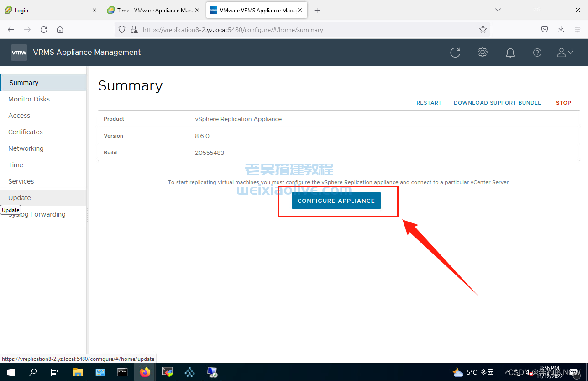Open Task View on the taskbar
Screen dimensions: 588x381
click(x=55, y=372)
